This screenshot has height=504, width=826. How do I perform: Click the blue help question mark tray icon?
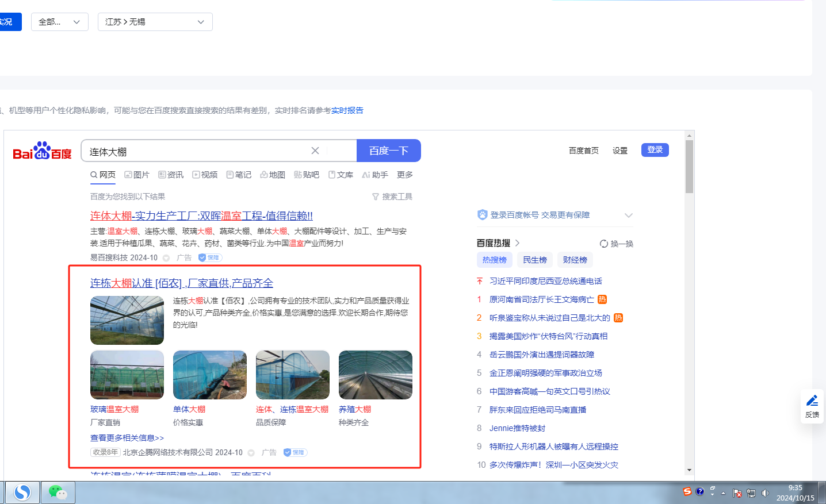tap(699, 491)
